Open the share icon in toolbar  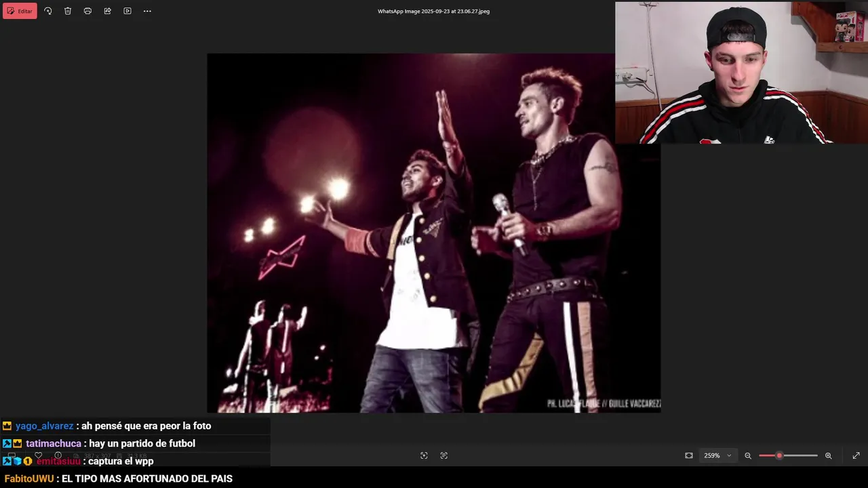[x=107, y=11]
